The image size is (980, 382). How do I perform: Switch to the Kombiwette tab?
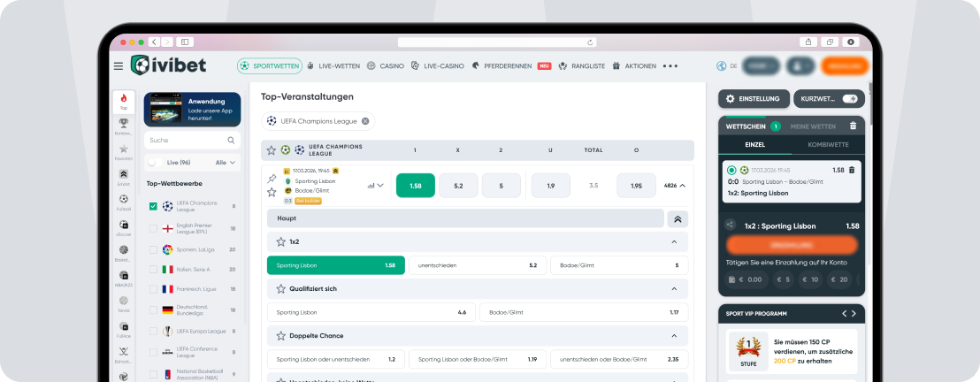828,144
